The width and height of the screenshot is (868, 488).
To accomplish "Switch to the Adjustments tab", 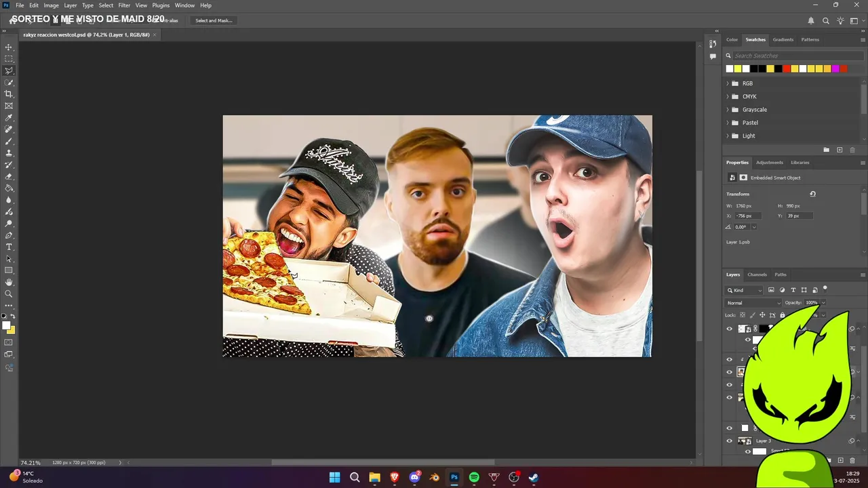I will (x=770, y=163).
